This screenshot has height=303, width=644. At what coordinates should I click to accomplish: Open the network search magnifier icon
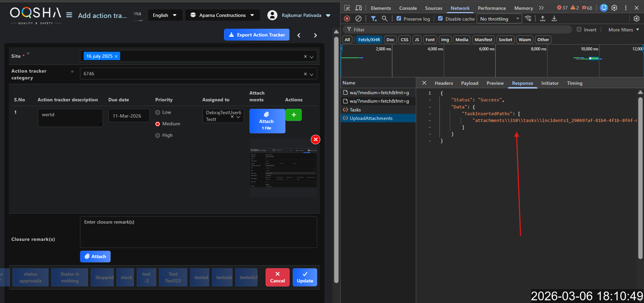pyautogui.click(x=384, y=19)
